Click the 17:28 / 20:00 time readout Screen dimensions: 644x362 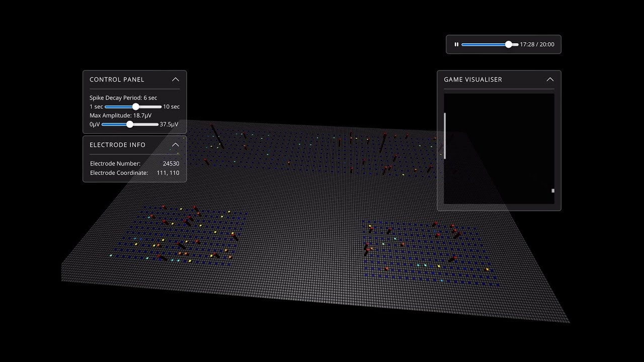pos(537,44)
